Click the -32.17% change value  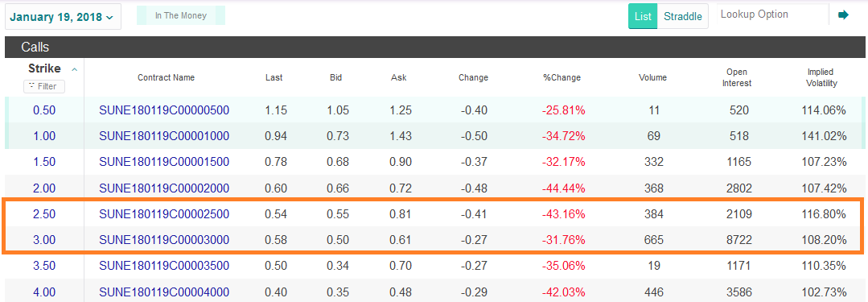(563, 163)
